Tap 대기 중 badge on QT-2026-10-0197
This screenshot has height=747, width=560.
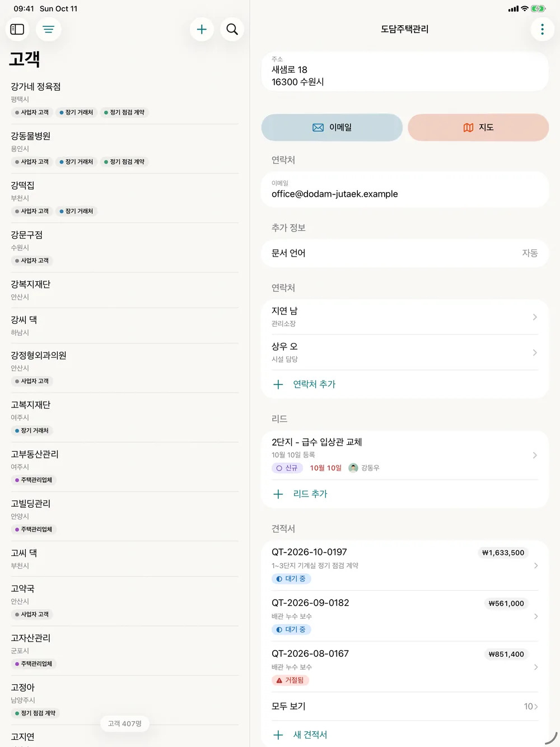coord(291,579)
